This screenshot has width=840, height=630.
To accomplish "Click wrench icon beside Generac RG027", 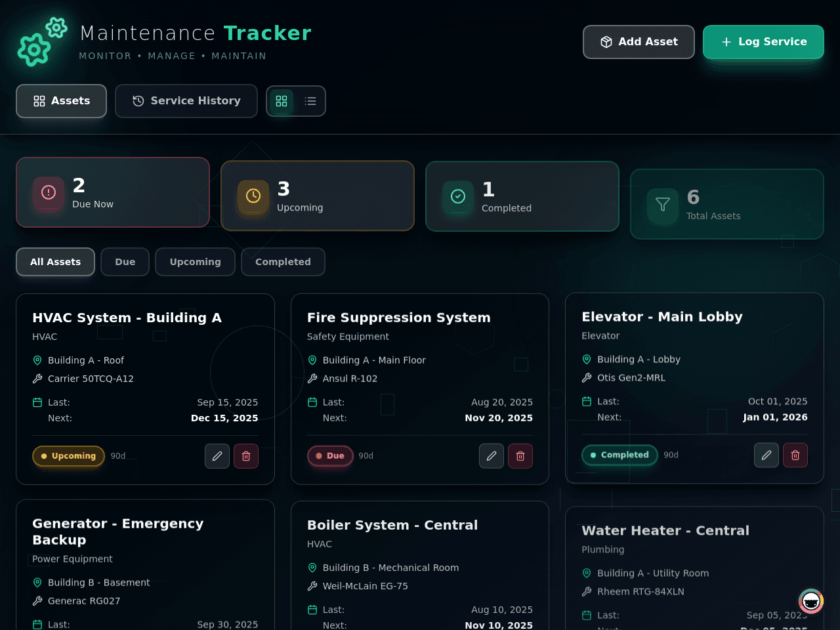I will [x=37, y=601].
